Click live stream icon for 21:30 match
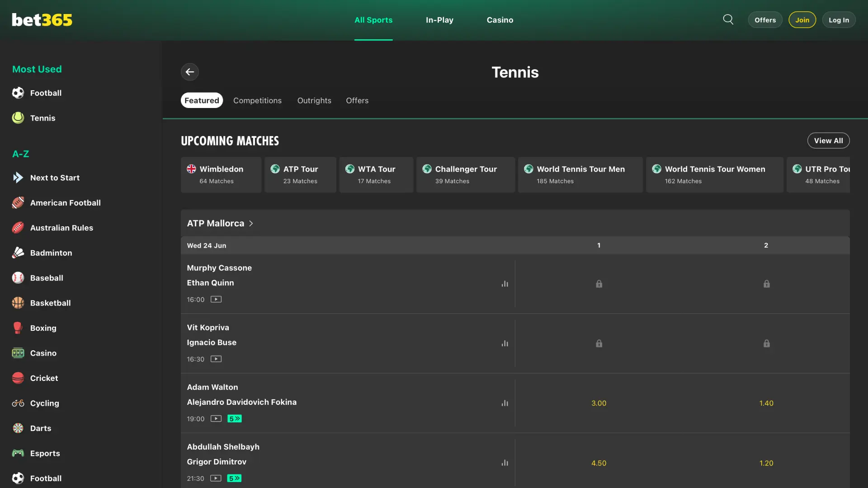The height and width of the screenshot is (488, 868). click(216, 478)
